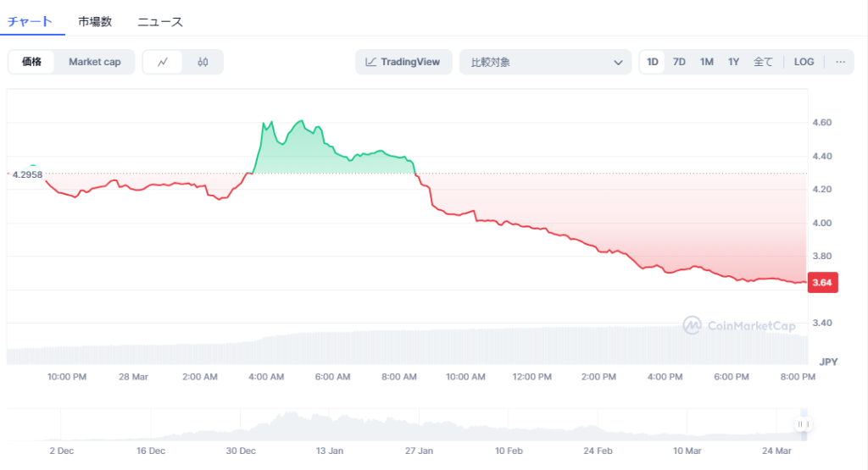Viewport: 868px width, 470px height.
Task: Click the red 3.64 current price label
Action: 822,283
